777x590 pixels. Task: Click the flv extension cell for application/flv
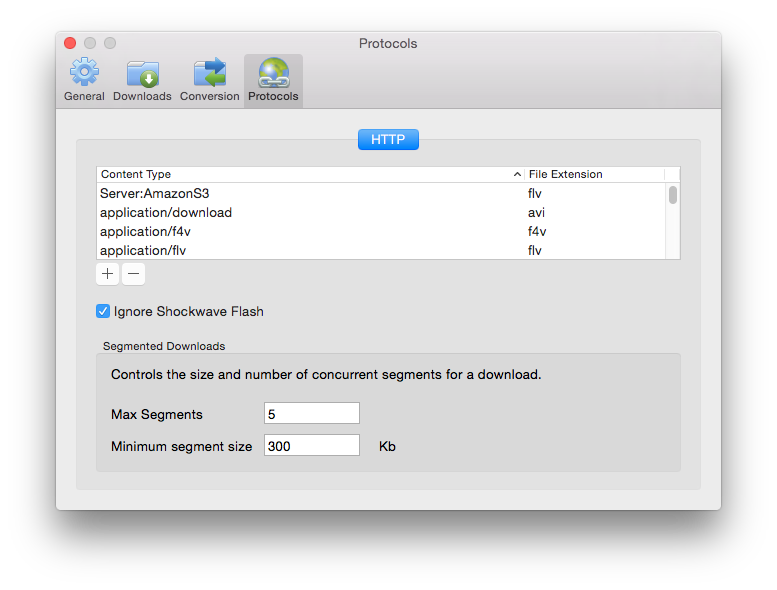coord(534,250)
